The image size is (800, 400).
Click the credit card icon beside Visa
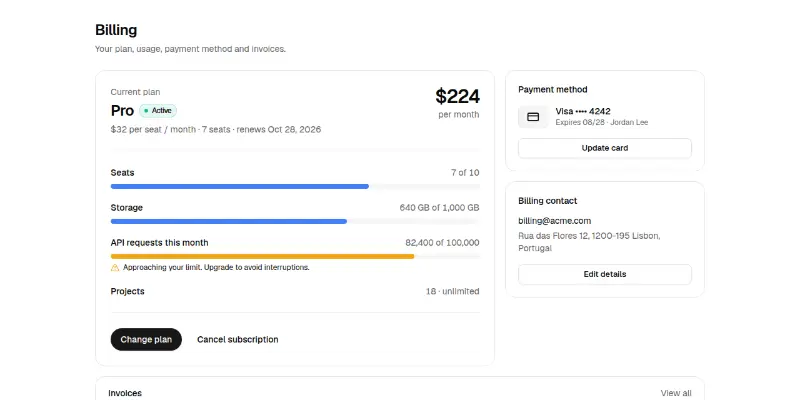(x=533, y=117)
